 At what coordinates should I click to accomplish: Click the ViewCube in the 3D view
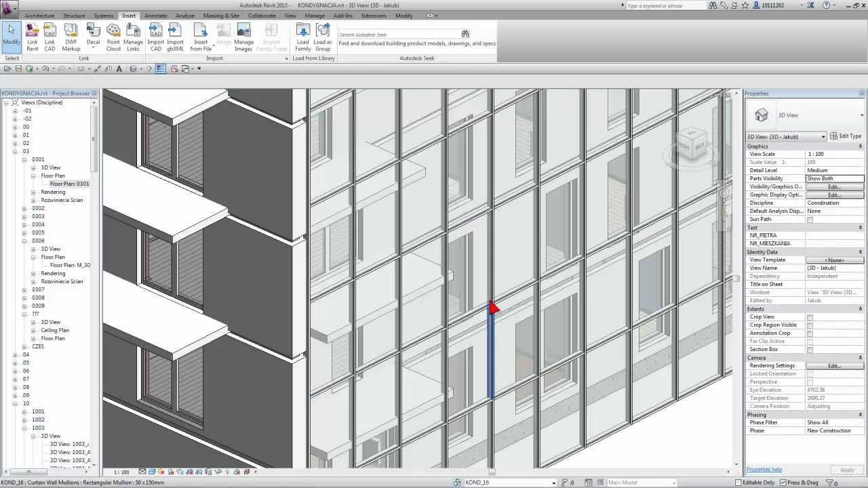tap(691, 145)
